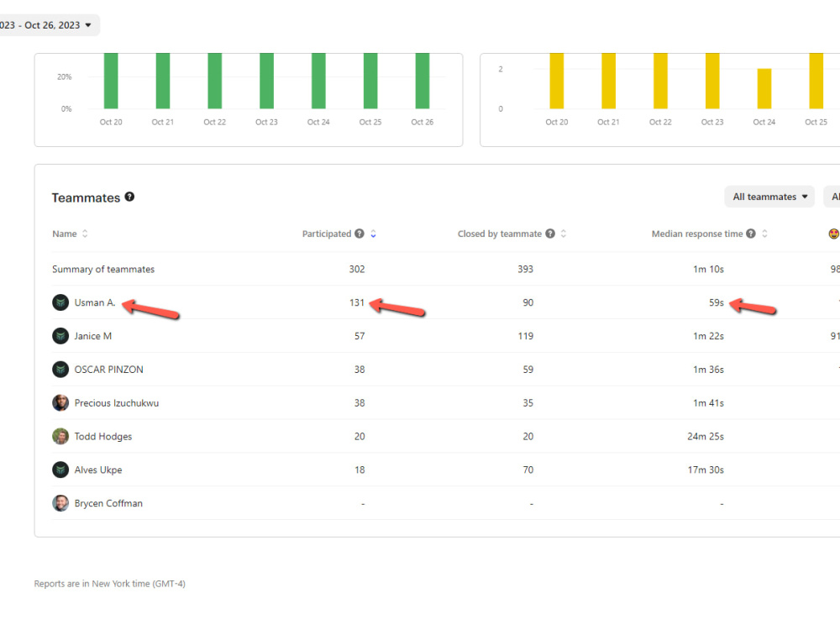Click the summary closed value 393
The image size is (840, 630).
[x=525, y=269]
